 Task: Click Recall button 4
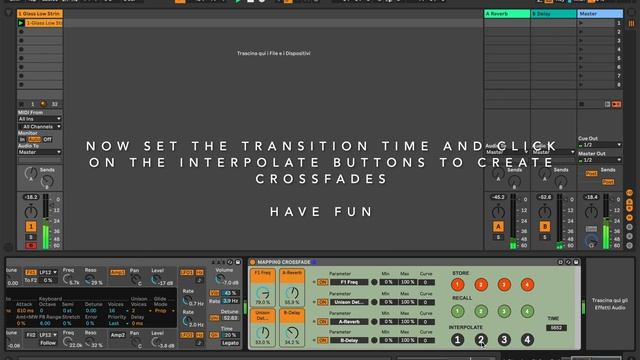click(527, 311)
